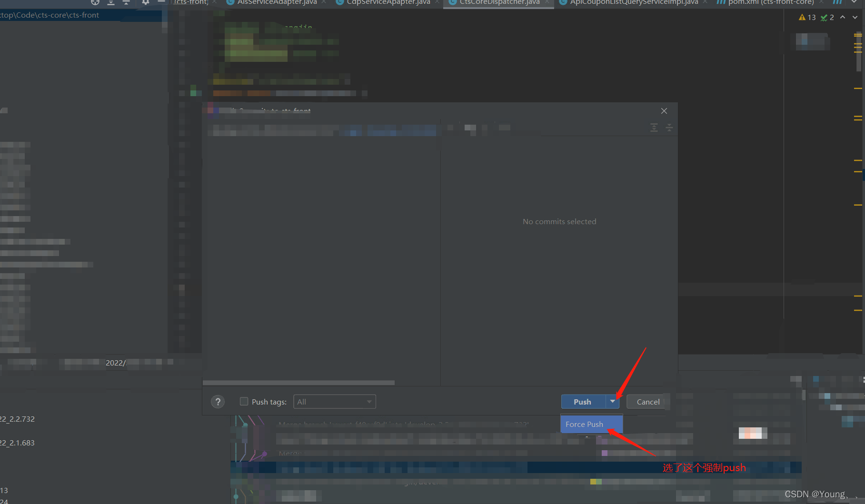Close the CtsCoreDispatcher.java tab
Image resolution: width=865 pixels, height=504 pixels.
(x=547, y=2)
